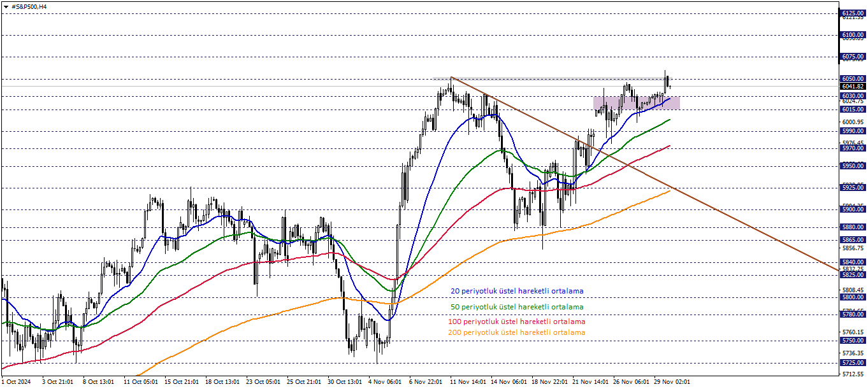Image resolution: width=868 pixels, height=389 pixels.
Task: Click the 5725.00 price level label
Action: [852, 363]
